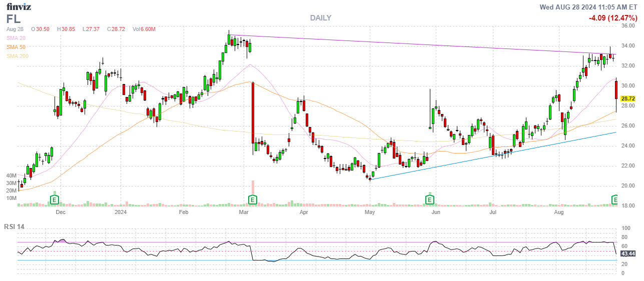Click the DAILY timeframe label
This screenshot has height=281, width=644.
[x=320, y=18]
